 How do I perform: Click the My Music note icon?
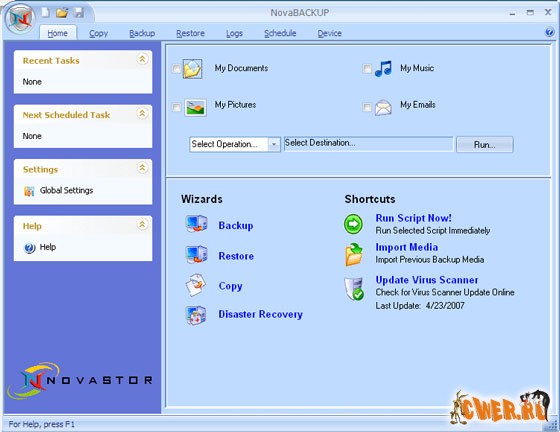pyautogui.click(x=383, y=68)
